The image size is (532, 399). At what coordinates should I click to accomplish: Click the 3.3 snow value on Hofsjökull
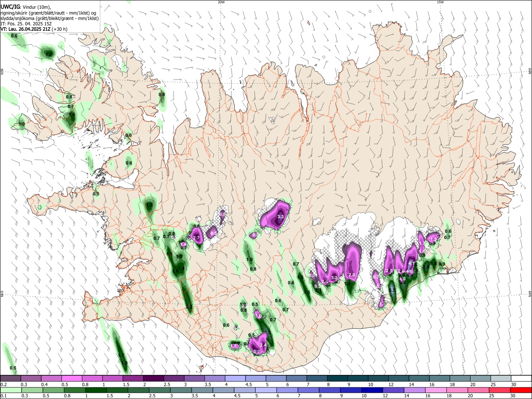coord(281,217)
